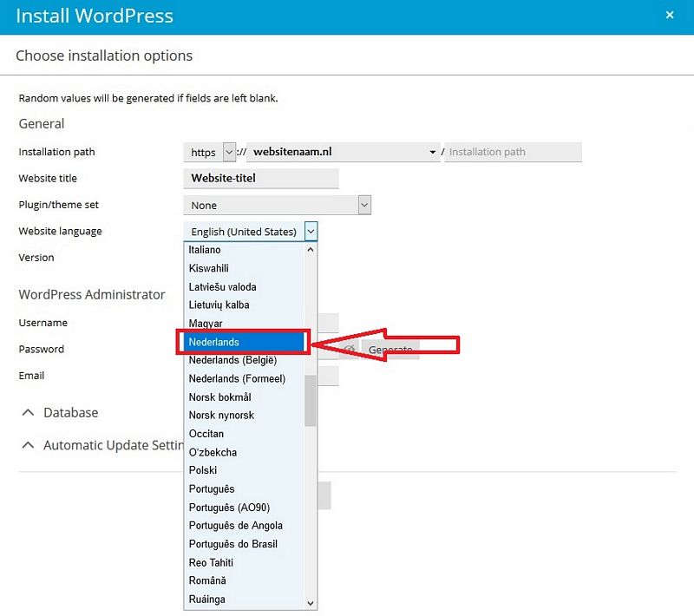The height and width of the screenshot is (616, 694).
Task: Pick Occitan in the language list
Action: click(x=244, y=434)
